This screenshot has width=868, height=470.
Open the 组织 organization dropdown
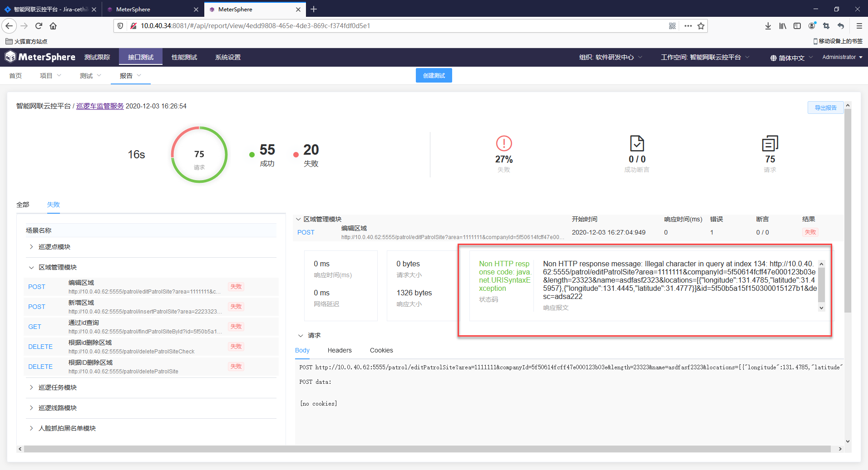click(611, 57)
